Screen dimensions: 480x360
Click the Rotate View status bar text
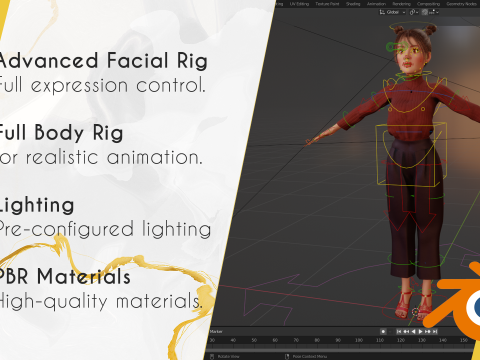point(228,356)
